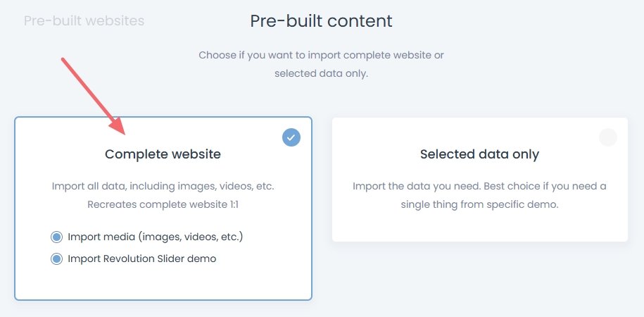Viewport: 644px width, 317px height.
Task: Click 'Import all data, including images' description line
Action: (x=163, y=187)
